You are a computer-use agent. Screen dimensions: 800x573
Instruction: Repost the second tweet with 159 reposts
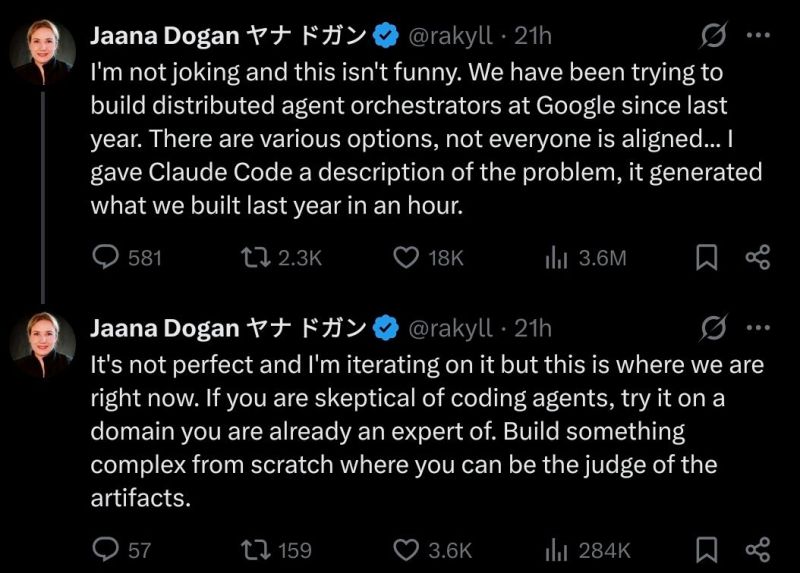point(256,549)
